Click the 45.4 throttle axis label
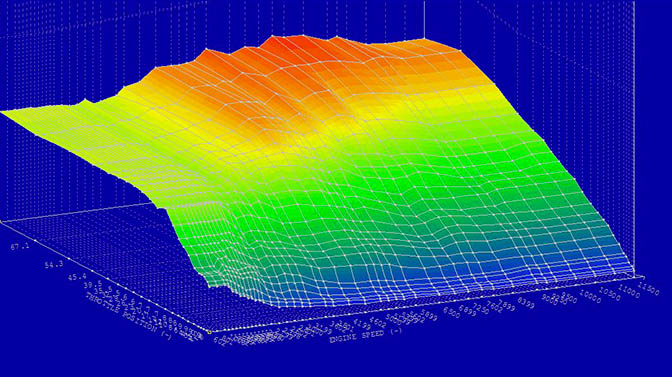Viewport: 672px width, 377px height. 77,277
